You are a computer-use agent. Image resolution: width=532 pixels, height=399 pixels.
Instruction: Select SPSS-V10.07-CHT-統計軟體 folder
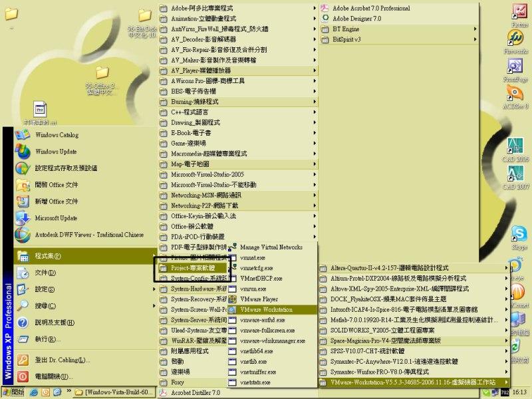pos(414,351)
